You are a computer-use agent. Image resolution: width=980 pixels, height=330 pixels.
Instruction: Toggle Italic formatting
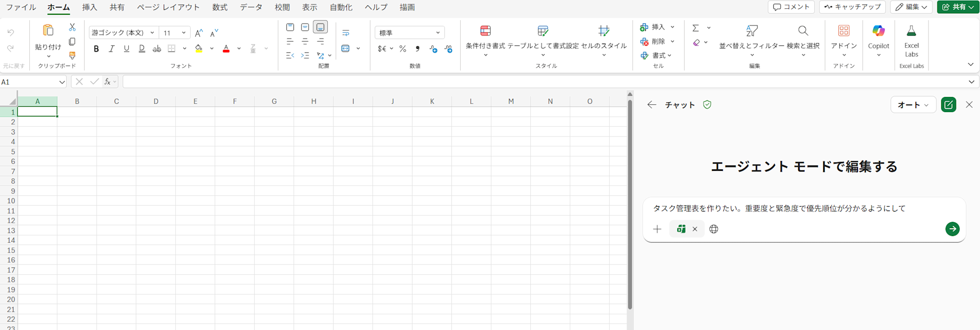coord(112,48)
